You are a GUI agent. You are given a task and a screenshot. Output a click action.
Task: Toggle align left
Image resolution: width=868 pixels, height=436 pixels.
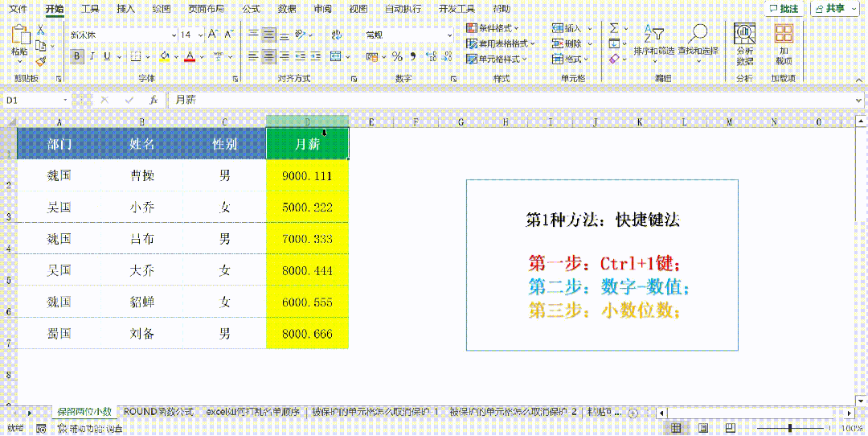coord(253,56)
